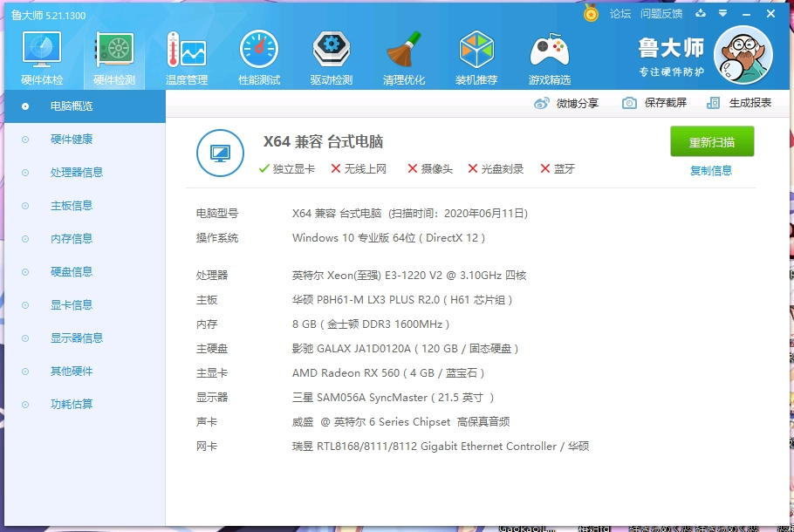Click the X64 兼容 台式电脑 heading
The height and width of the screenshot is (532, 794).
click(323, 142)
